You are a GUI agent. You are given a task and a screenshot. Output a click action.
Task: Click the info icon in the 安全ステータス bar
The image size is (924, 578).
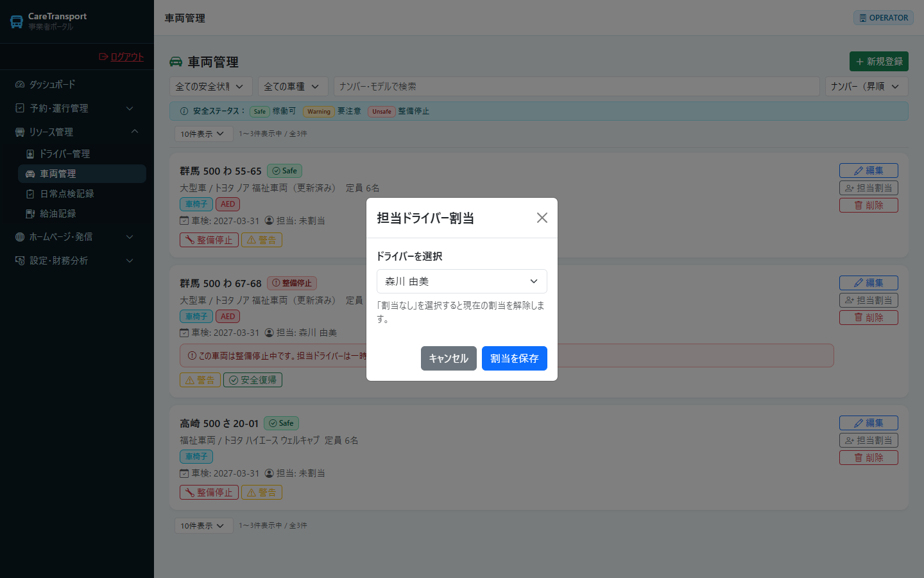(x=184, y=111)
